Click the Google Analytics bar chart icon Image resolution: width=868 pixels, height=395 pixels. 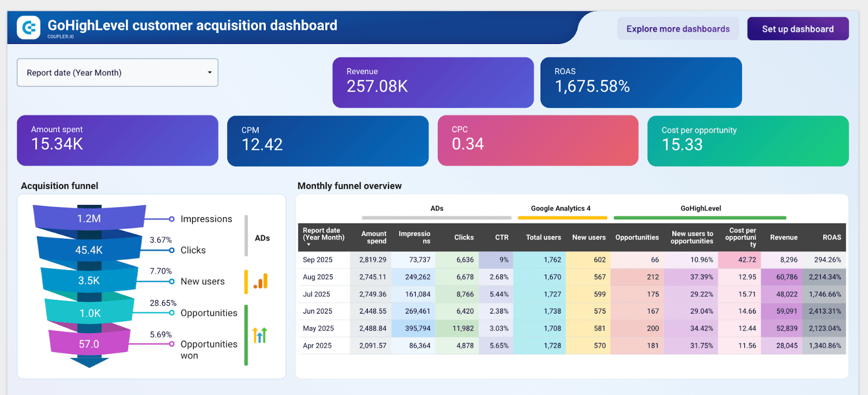pyautogui.click(x=260, y=281)
